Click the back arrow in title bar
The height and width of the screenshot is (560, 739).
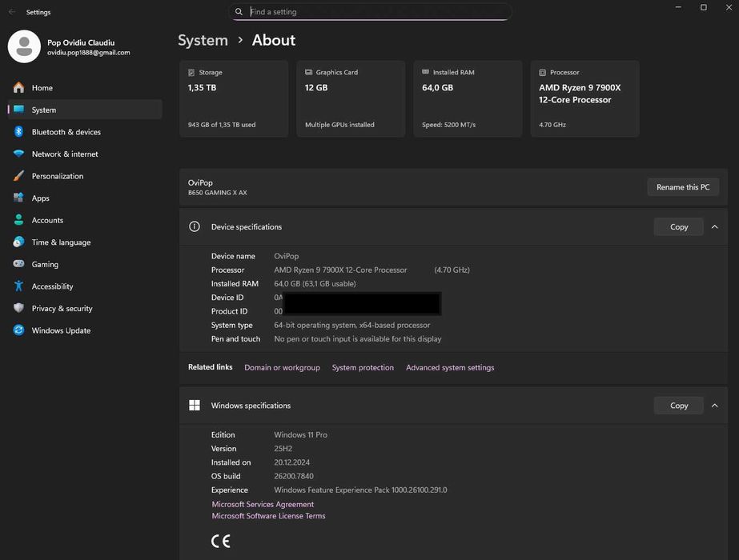coord(12,12)
